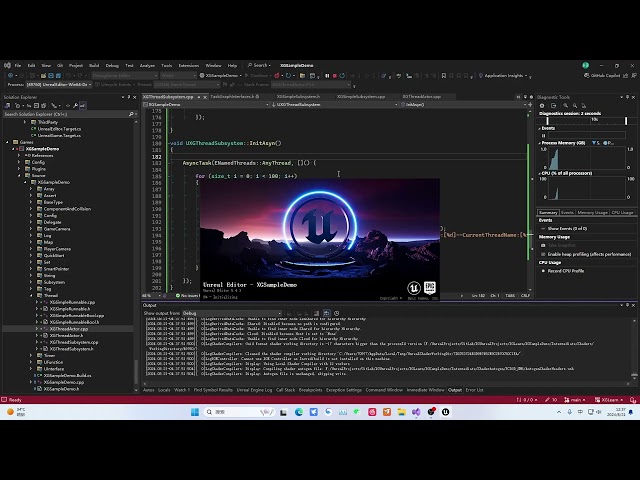Collapse the Games folder node
640x480 pixels.
7,142
